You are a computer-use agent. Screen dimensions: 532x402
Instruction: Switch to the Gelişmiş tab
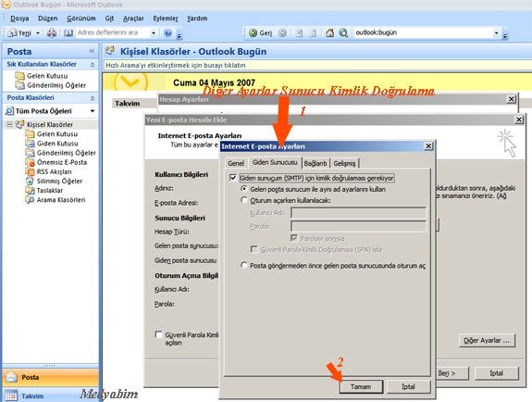pyautogui.click(x=344, y=163)
